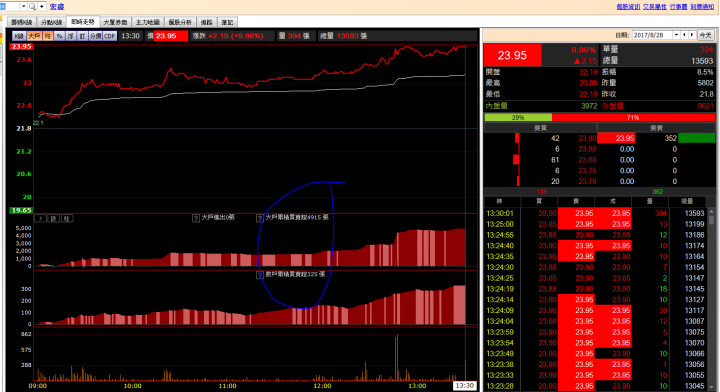Switch to the 即時走勢 tab

[83, 22]
